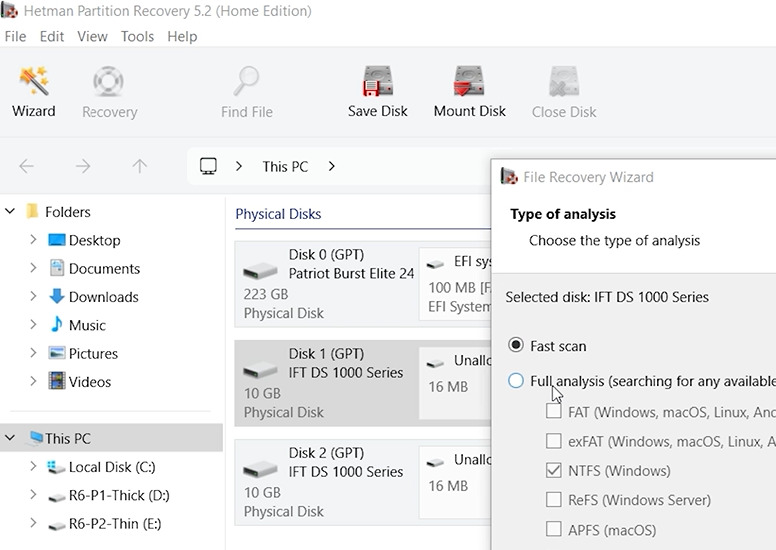This screenshot has width=776, height=550.
Task: Click the Downloads arrow icon
Action: coord(56,297)
